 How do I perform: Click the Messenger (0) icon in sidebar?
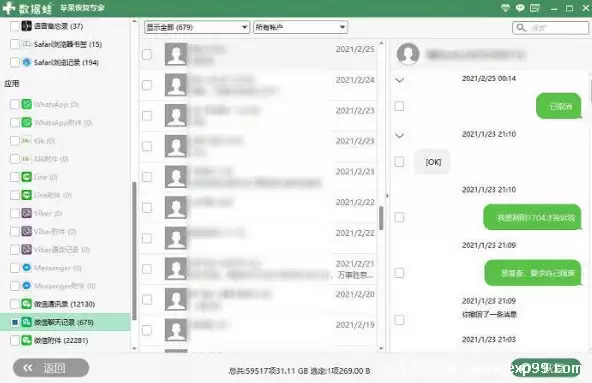point(26,268)
